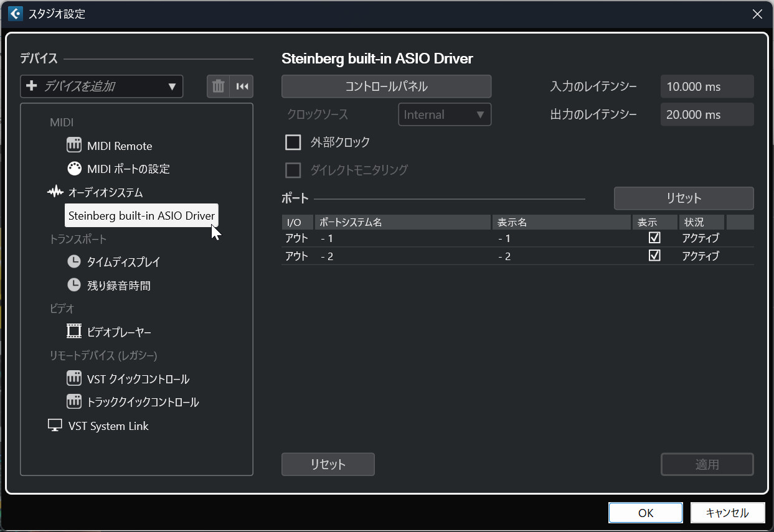This screenshot has width=774, height=532.
Task: Click the MIDI ポートの設定 connector icon
Action: [x=74, y=169]
